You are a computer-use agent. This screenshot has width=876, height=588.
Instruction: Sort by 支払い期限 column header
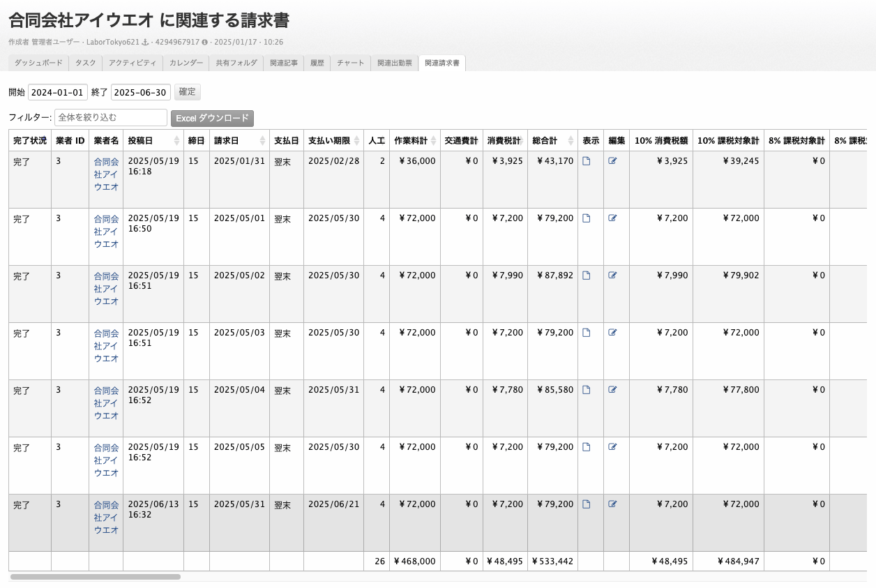pyautogui.click(x=333, y=140)
